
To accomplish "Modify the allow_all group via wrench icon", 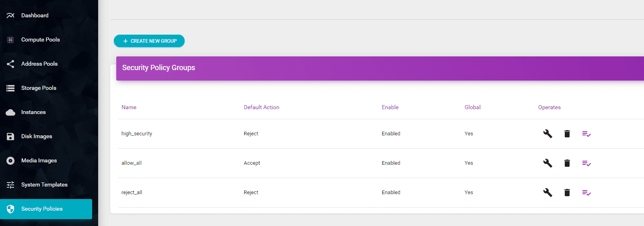I will tap(547, 163).
